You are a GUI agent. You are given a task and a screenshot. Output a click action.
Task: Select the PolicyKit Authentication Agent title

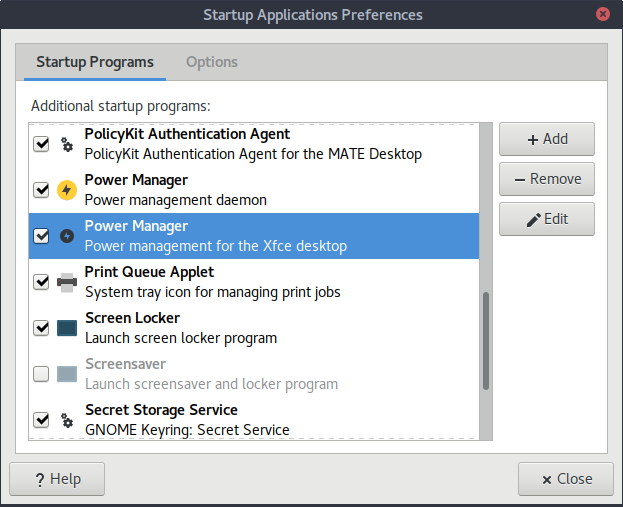(187, 134)
